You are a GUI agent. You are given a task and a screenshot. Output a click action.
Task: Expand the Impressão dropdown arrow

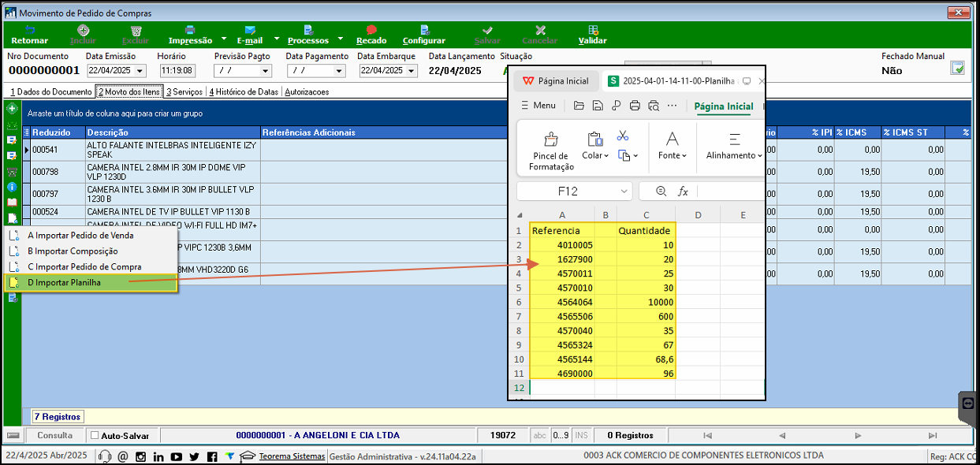click(223, 38)
